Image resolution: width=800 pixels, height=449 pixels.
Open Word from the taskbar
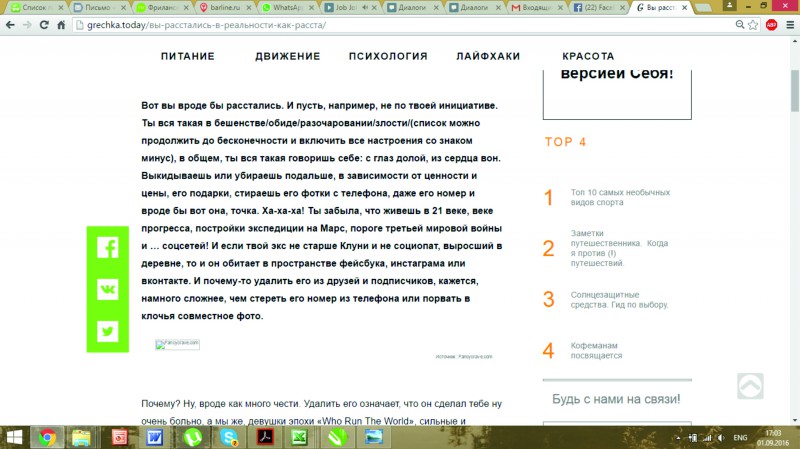[155, 437]
